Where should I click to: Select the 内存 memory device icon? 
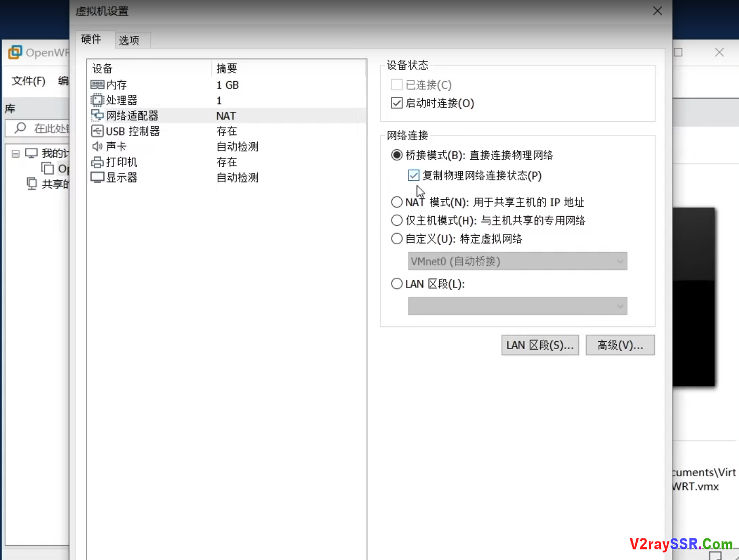(98, 84)
